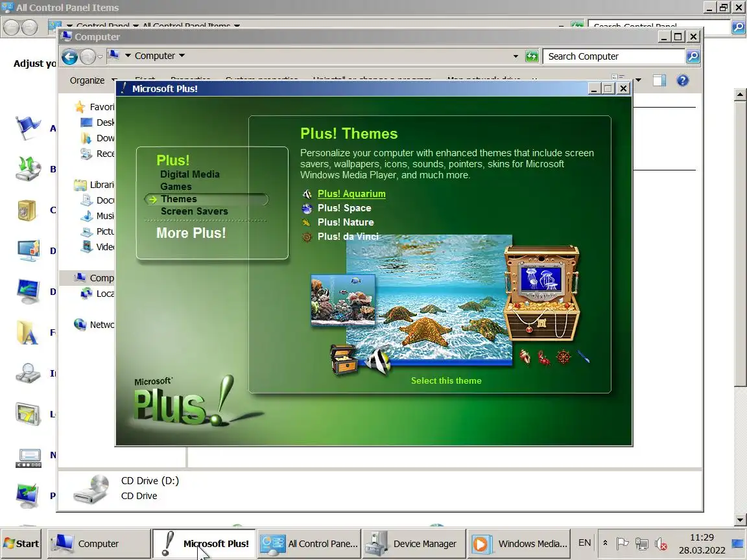Image resolution: width=747 pixels, height=560 pixels.
Task: Open the Action Center flag icon
Action: 622,543
